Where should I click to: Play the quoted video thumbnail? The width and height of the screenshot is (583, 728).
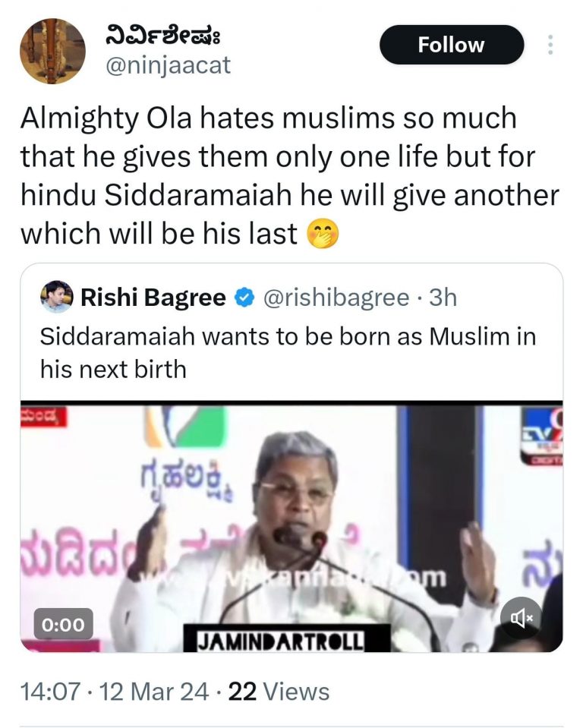click(291, 527)
